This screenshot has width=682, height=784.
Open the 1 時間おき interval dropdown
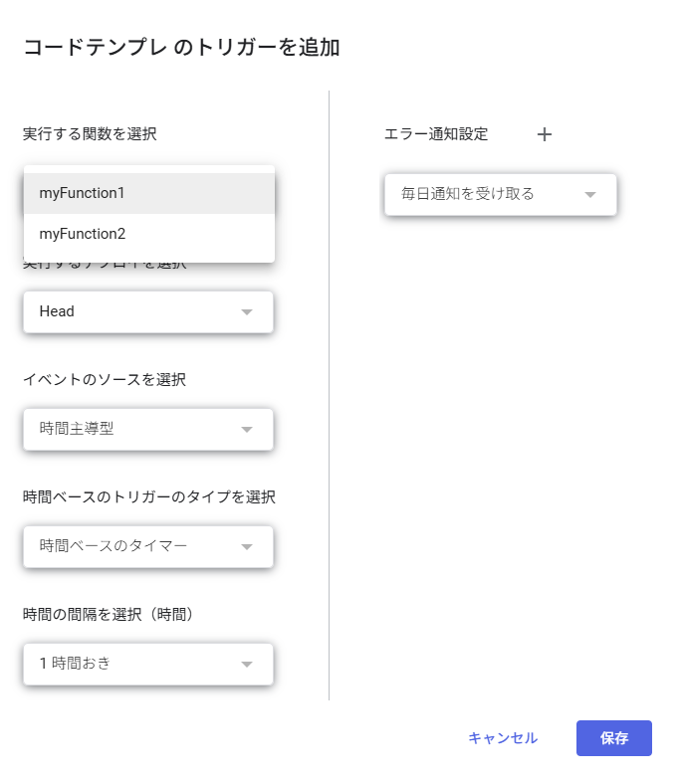point(147,664)
